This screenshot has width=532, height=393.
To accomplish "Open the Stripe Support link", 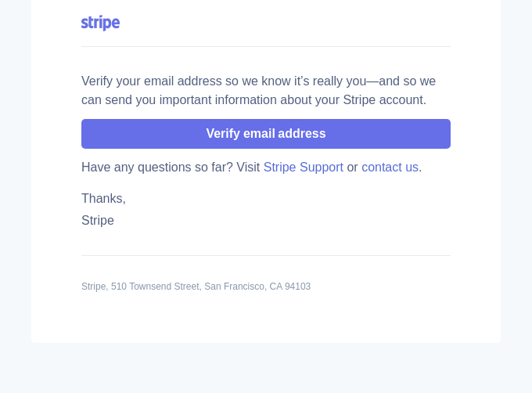I will (304, 168).
